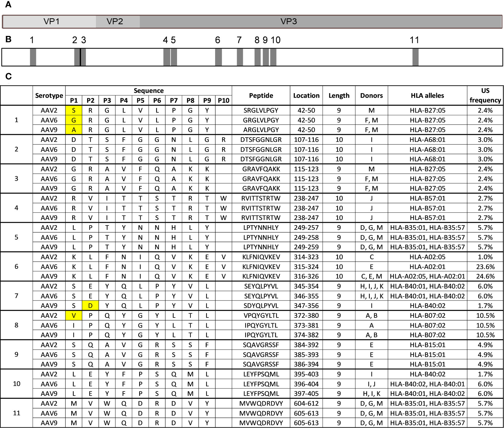The height and width of the screenshot is (428, 504).
Task: Click the Peptide column header
Action: 261,96
